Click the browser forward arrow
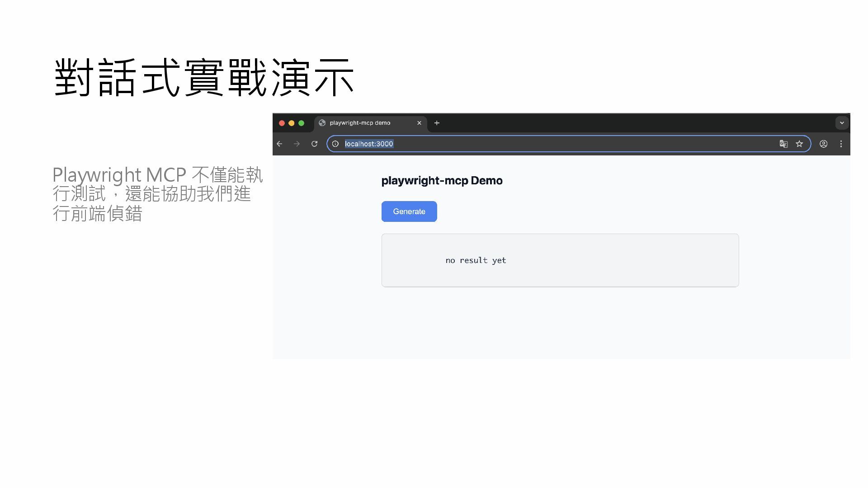This screenshot has width=868, height=488. (297, 144)
